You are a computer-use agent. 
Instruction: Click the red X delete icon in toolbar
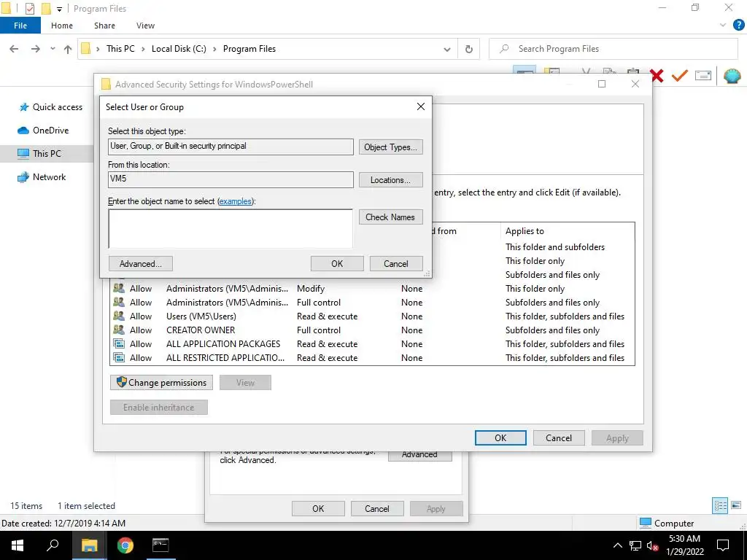pyautogui.click(x=657, y=76)
